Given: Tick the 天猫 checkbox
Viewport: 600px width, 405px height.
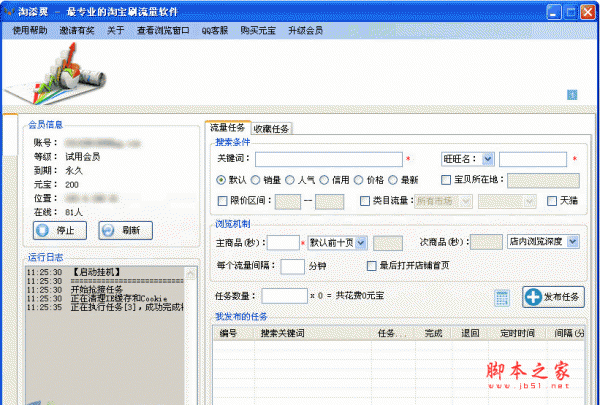Looking at the screenshot, I should coord(552,201).
